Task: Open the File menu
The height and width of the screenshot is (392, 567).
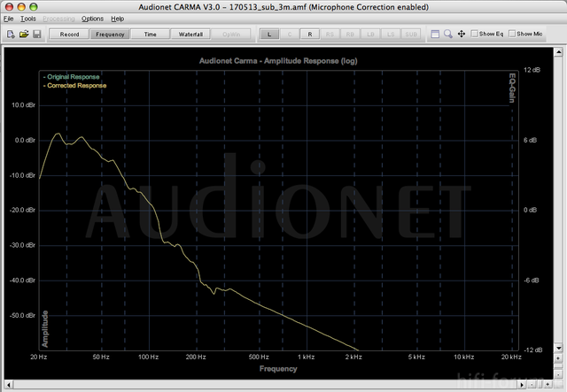Action: click(9, 19)
